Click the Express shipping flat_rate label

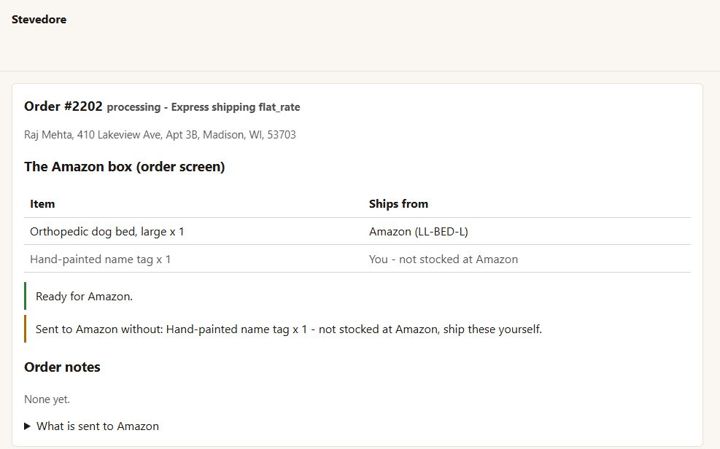236,107
